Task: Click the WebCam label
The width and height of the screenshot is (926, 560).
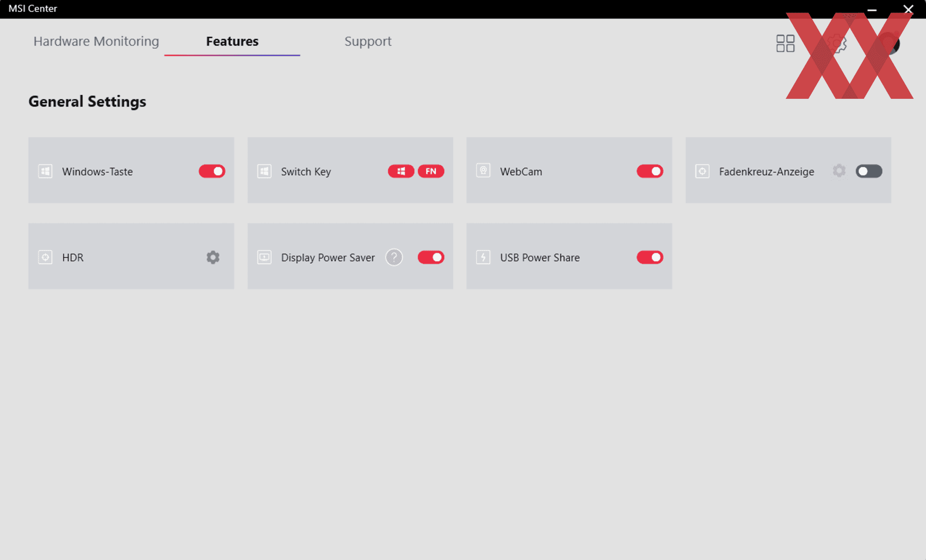Action: [521, 172]
